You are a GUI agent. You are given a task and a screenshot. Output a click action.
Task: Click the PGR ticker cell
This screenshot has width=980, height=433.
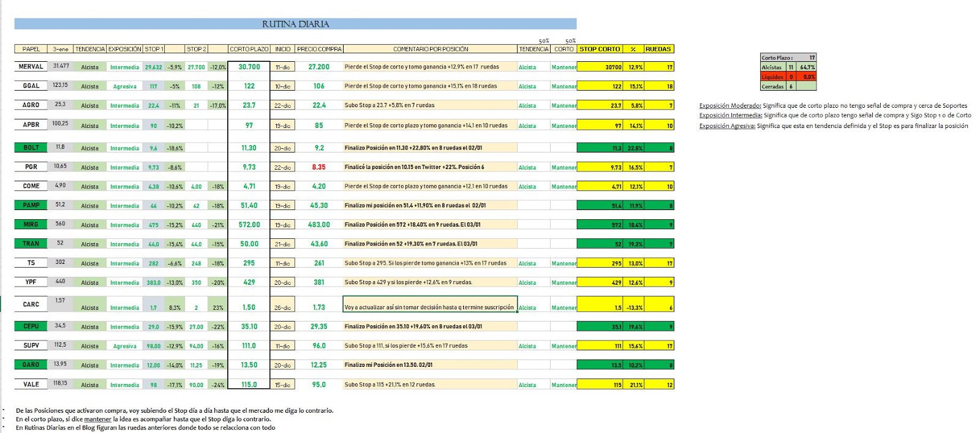point(31,167)
